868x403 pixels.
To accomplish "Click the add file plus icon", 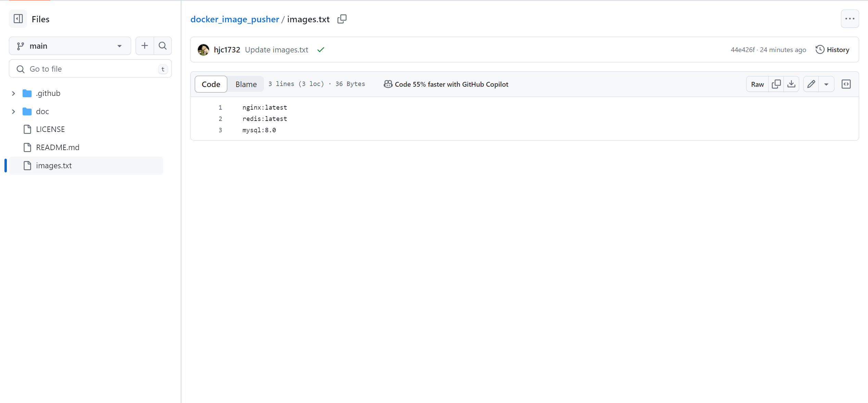I will [145, 46].
